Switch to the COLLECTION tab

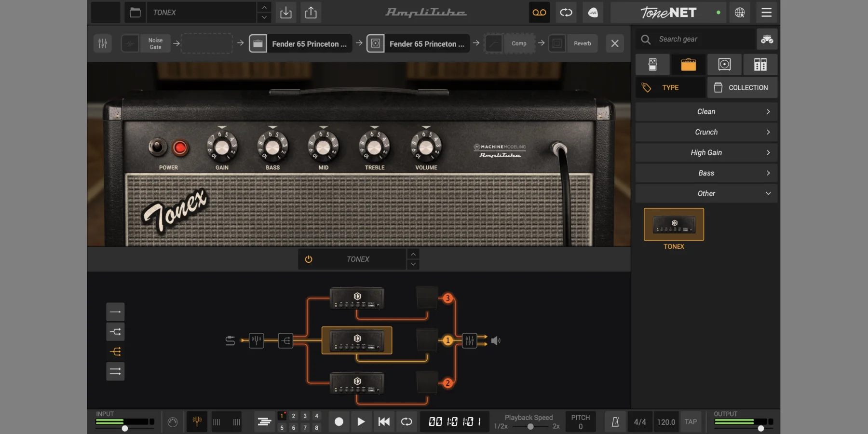click(x=742, y=88)
